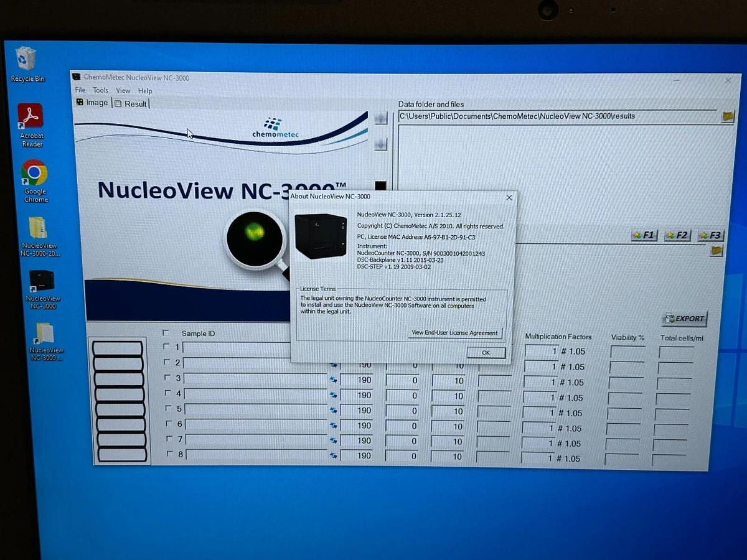Click the black square button above the About dialog

tap(380, 186)
